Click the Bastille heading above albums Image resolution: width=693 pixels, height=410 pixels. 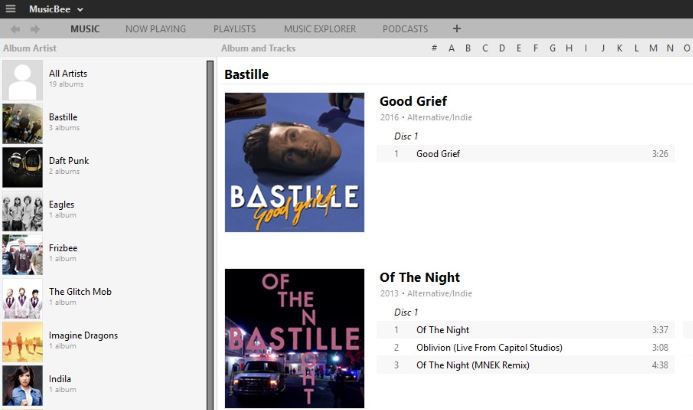point(247,74)
